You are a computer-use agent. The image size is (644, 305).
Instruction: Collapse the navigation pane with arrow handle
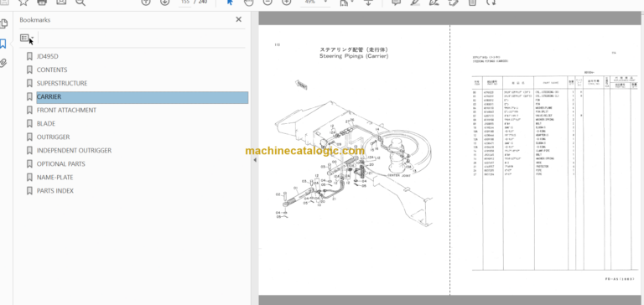click(255, 160)
